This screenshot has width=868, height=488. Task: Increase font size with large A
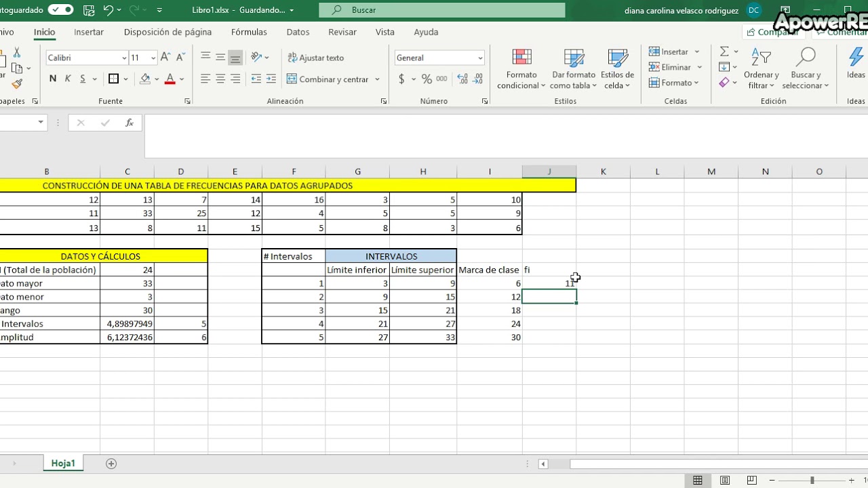point(166,58)
